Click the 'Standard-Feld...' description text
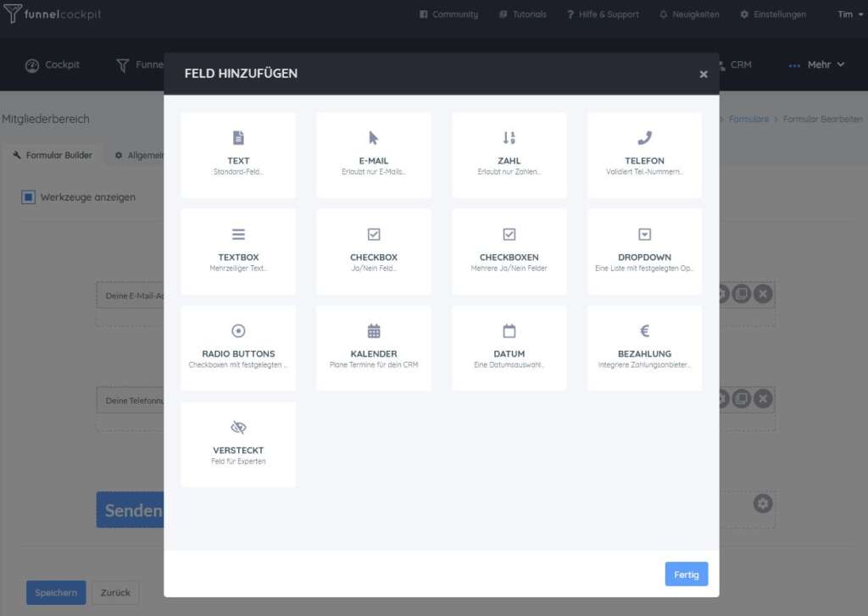868x616 pixels. click(238, 172)
